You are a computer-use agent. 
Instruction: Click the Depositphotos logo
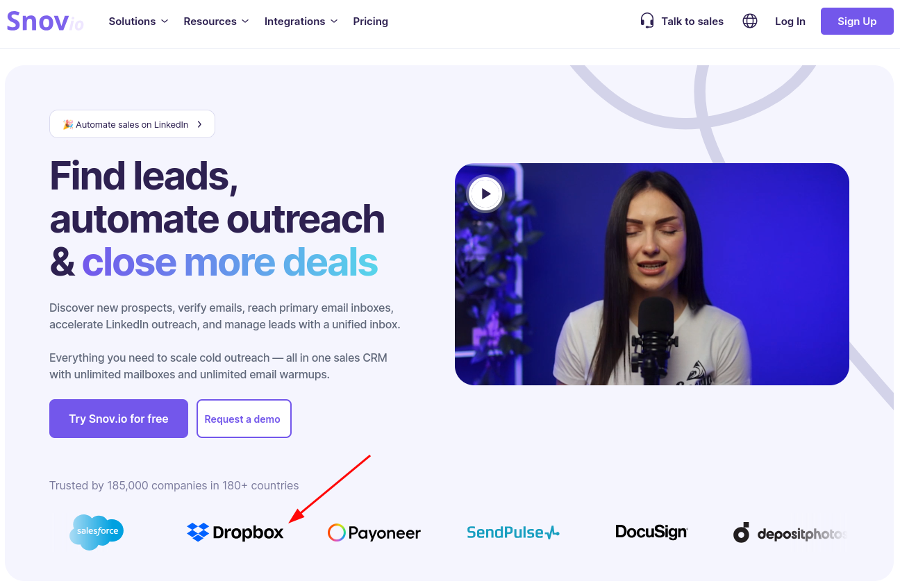pos(790,533)
